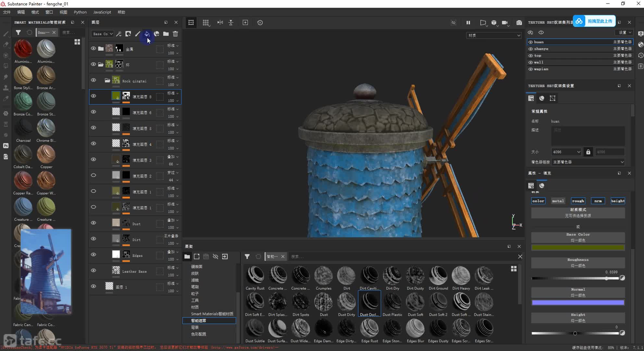This screenshot has height=351, width=644.
Task: Open the 设置 dropdown in texture set list
Action: click(624, 32)
